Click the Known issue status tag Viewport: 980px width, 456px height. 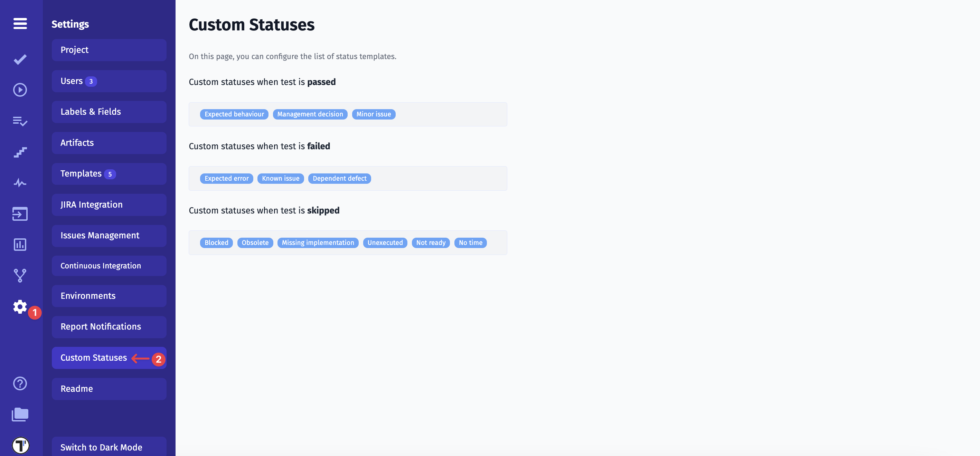click(281, 178)
